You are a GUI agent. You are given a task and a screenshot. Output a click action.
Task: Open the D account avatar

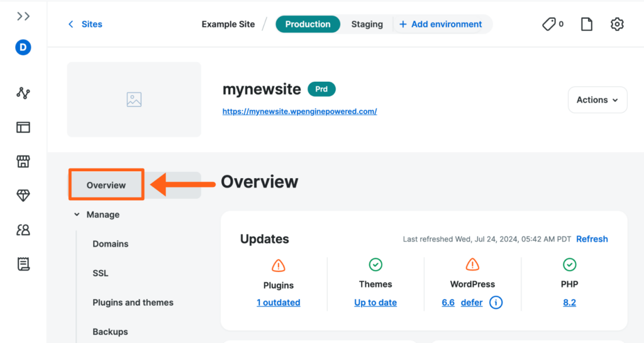(x=23, y=47)
